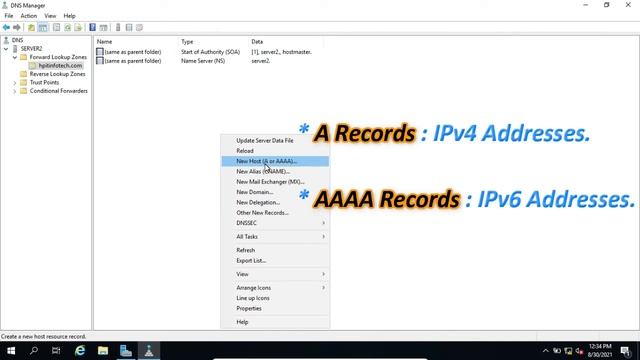Click the Forward Lookup Zones folder icon
The width and height of the screenshot is (640, 360).
click(24, 57)
